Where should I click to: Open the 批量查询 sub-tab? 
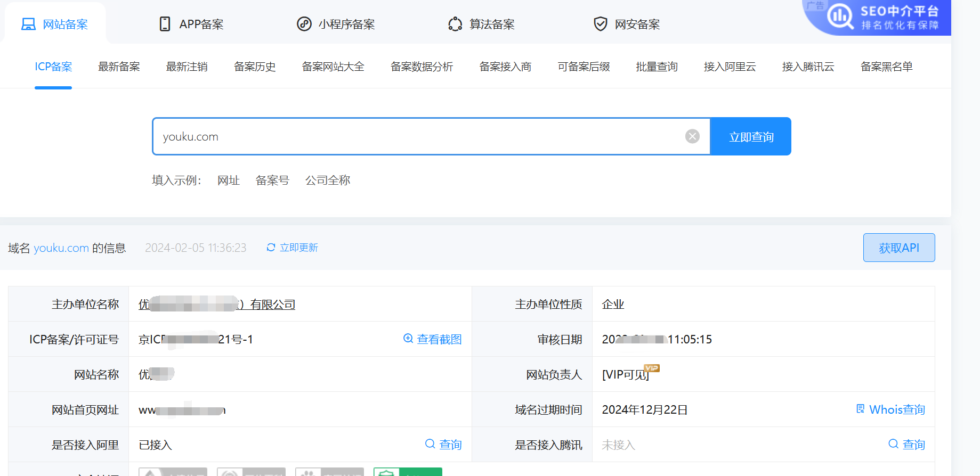coord(657,67)
